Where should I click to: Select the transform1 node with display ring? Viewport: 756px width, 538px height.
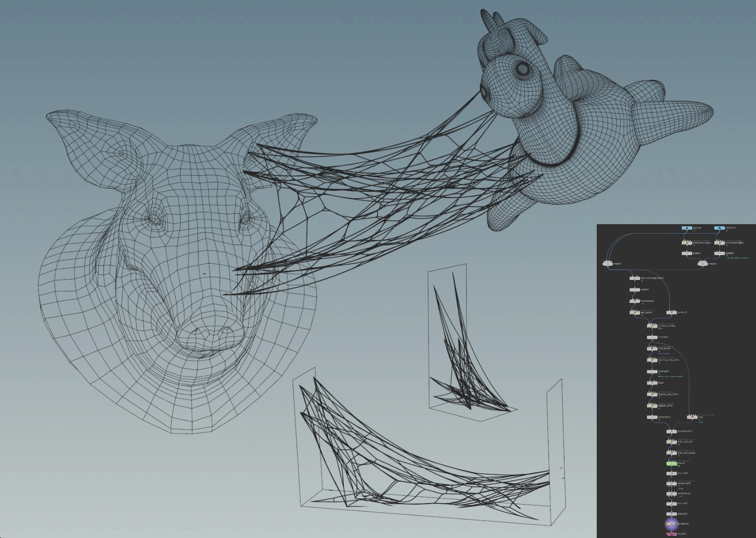(x=671, y=524)
